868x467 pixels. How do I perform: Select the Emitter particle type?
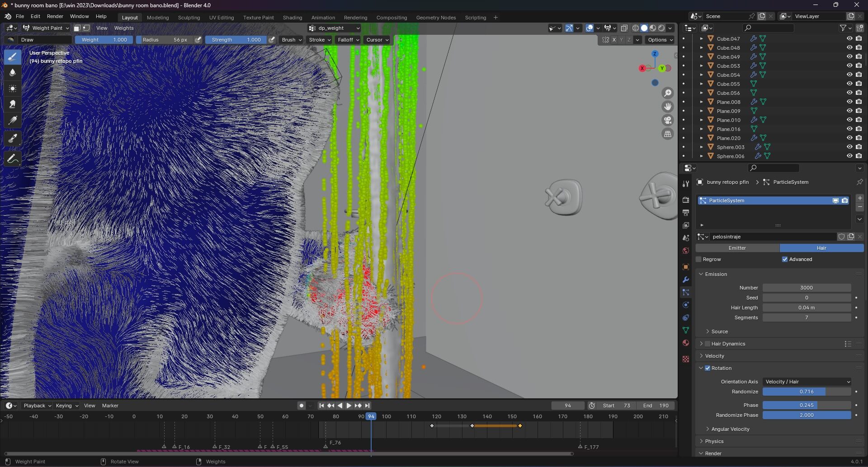click(x=737, y=248)
